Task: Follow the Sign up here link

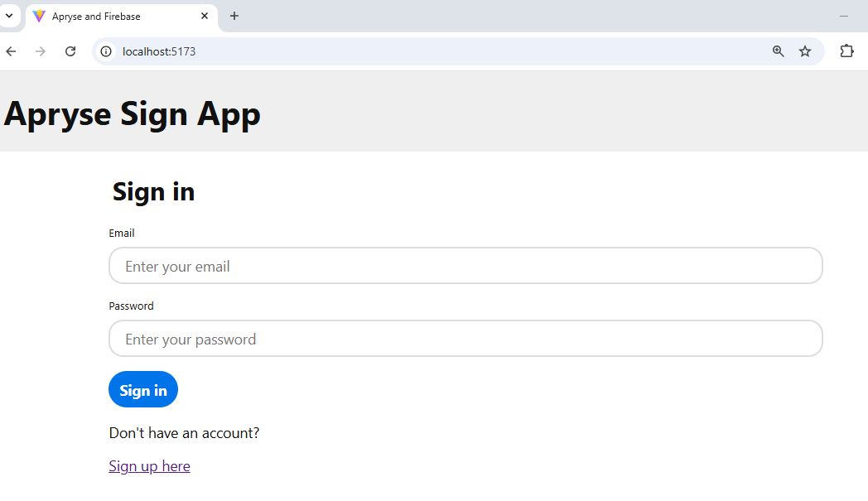Action: tap(149, 466)
